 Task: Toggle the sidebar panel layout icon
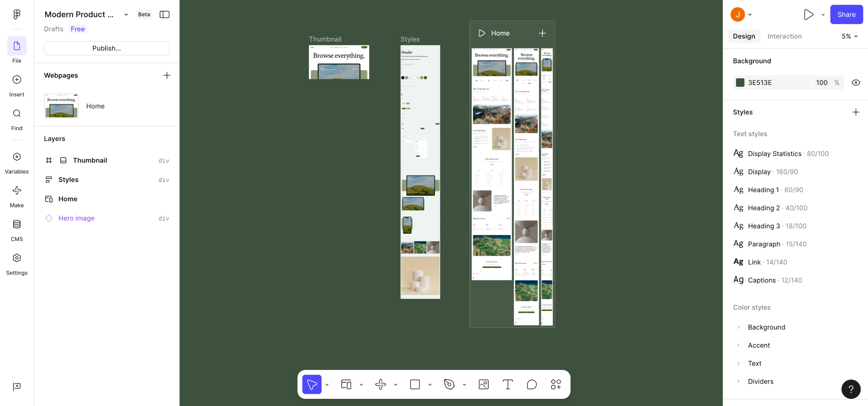(x=164, y=14)
